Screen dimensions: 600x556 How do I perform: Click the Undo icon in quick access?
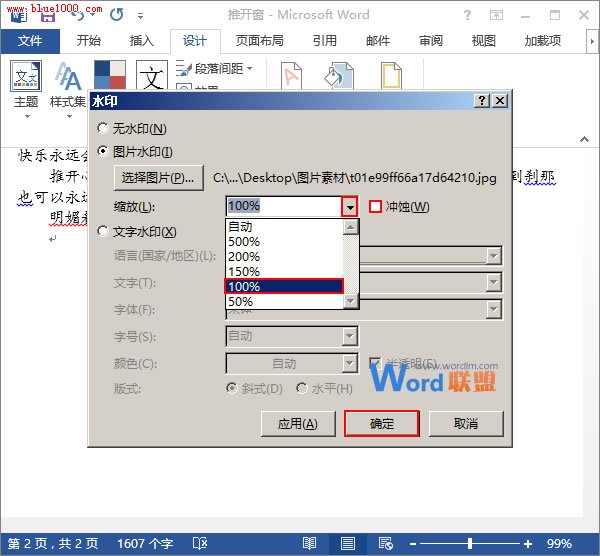(x=78, y=15)
